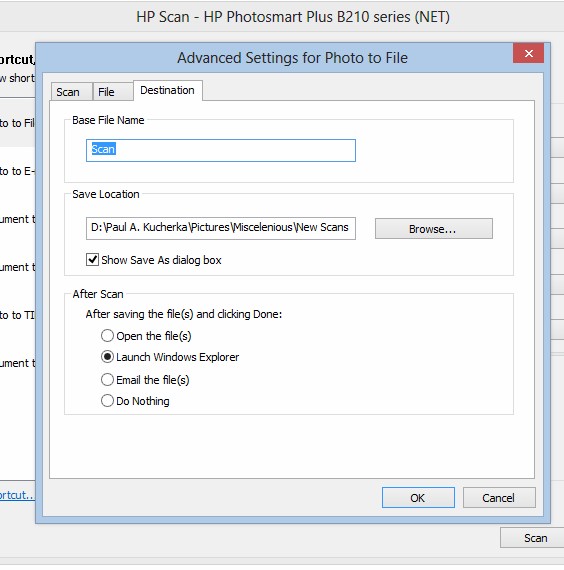Select the Open the file(s) option
Screen dimensions: 564x570
107,336
